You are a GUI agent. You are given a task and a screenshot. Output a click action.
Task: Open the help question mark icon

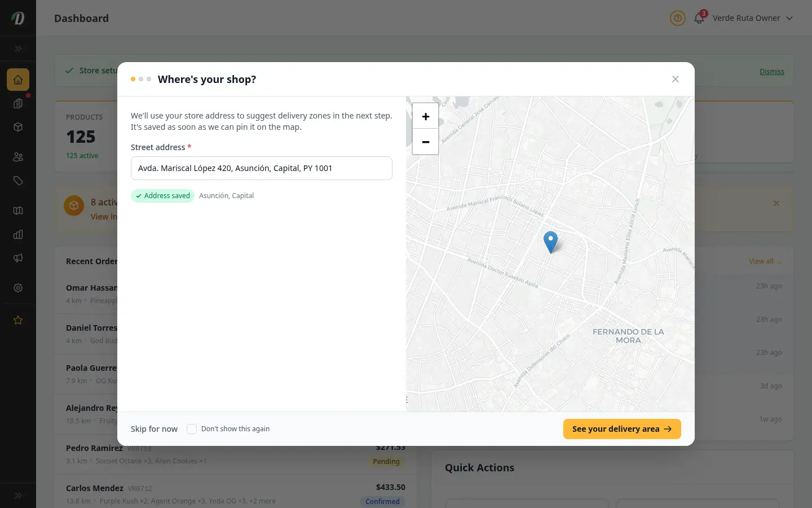click(x=678, y=18)
